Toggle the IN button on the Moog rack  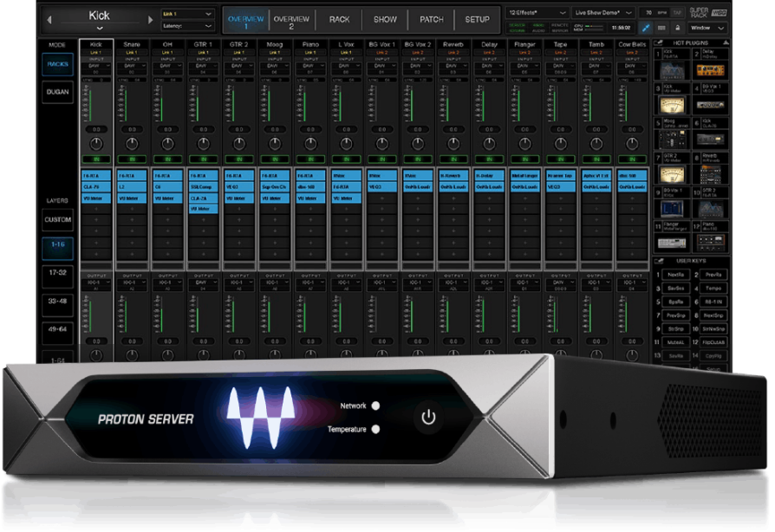pos(275,159)
